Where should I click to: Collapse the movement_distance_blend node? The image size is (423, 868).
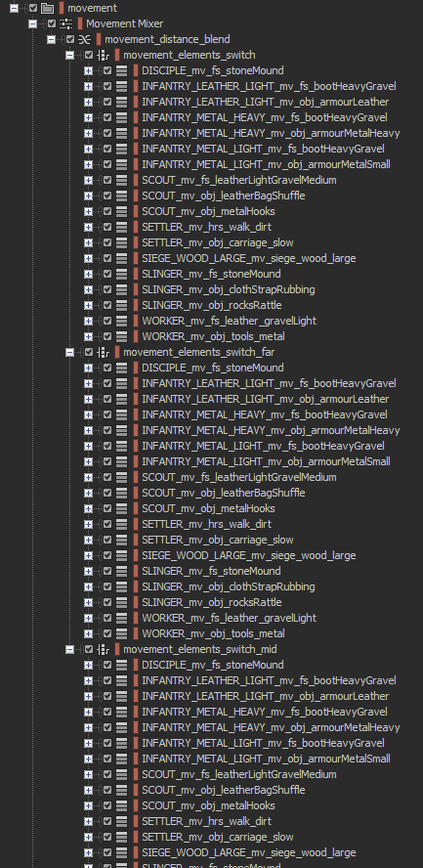click(52, 39)
